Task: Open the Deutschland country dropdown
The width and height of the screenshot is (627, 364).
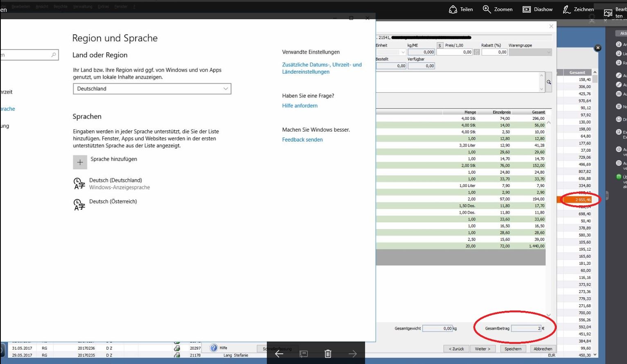Action: 152,89
